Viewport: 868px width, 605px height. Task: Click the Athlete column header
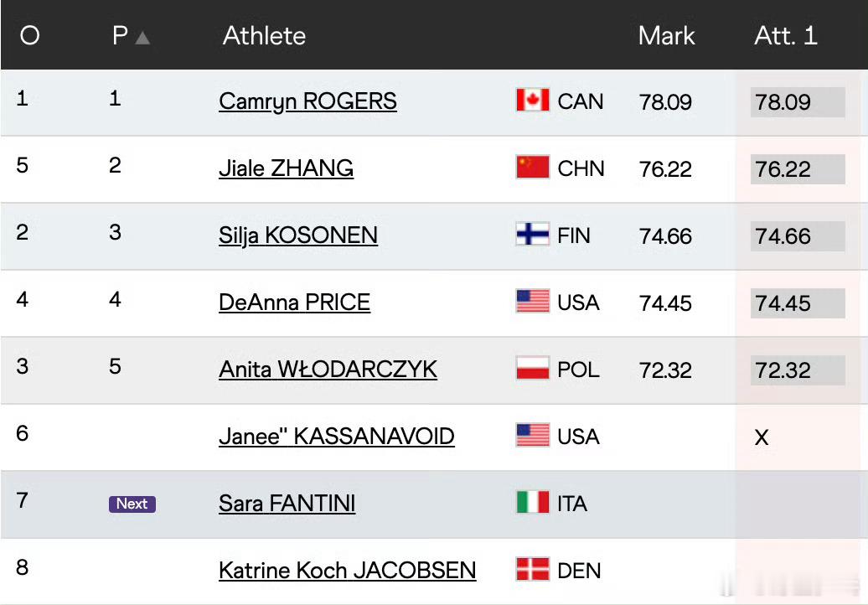[x=264, y=35]
